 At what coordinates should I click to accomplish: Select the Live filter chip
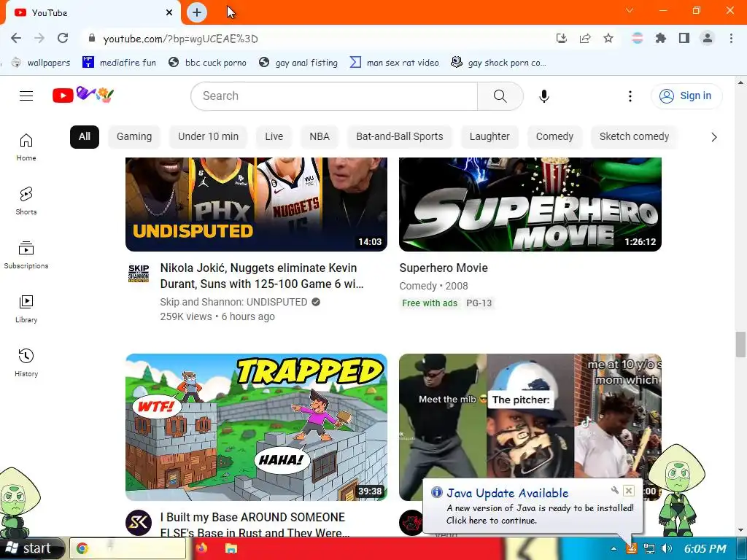point(274,136)
